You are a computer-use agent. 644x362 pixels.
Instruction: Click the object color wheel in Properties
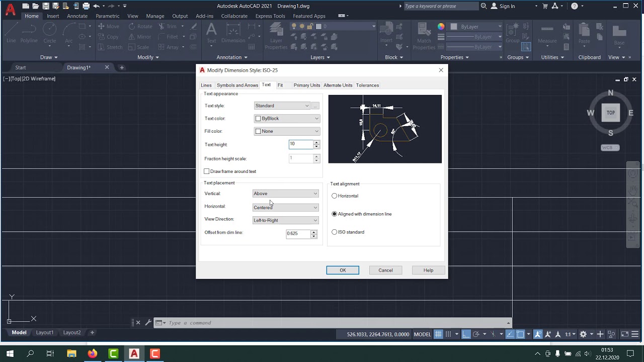click(x=441, y=27)
